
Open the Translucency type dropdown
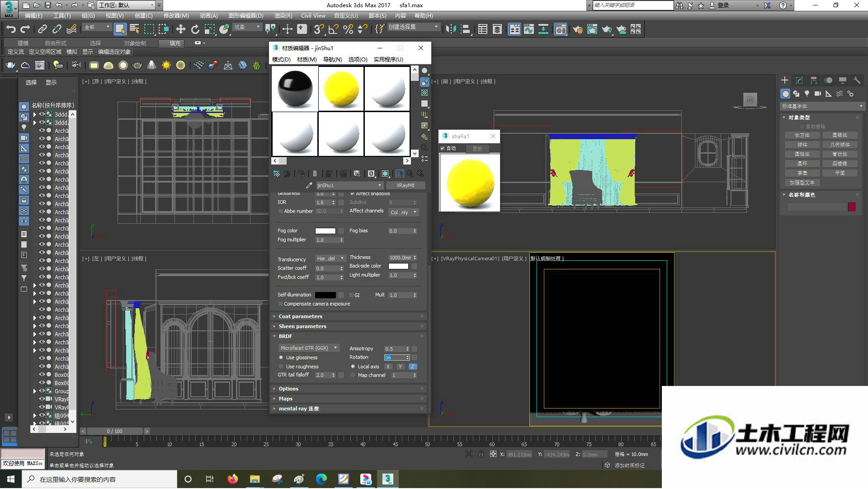pyautogui.click(x=330, y=259)
